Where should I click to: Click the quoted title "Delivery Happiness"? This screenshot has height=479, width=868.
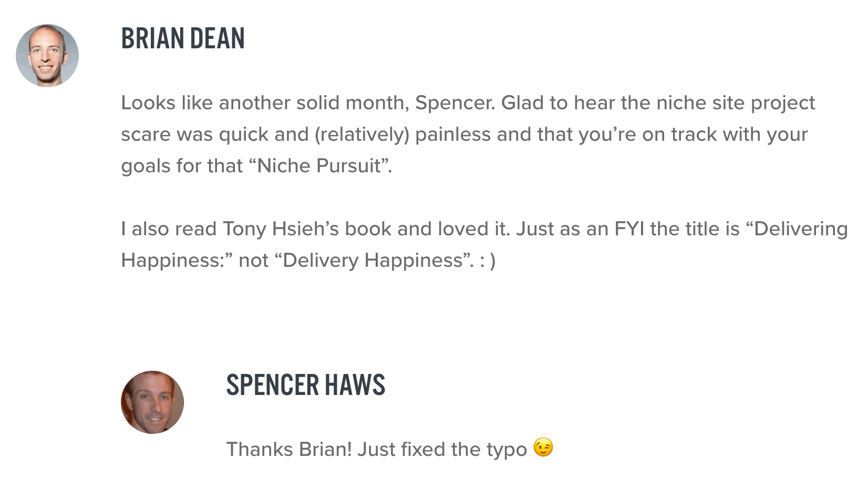click(x=374, y=261)
